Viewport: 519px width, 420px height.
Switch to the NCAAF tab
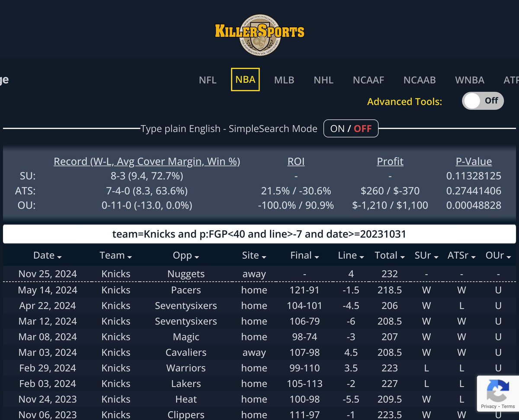368,80
